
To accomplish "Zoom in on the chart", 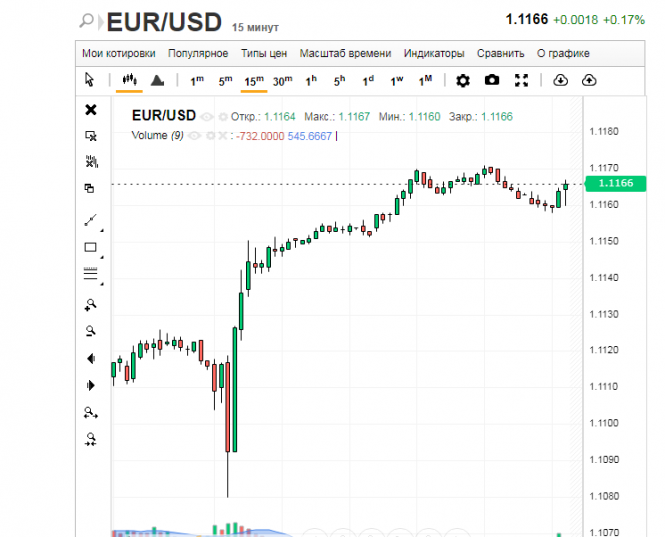I will tap(90, 305).
